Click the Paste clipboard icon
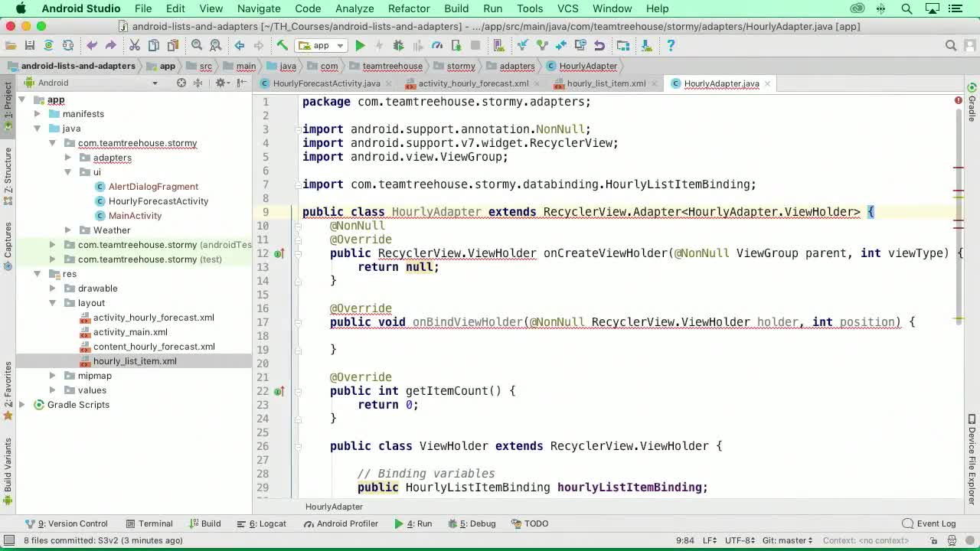Screen dimensions: 980x551 173,46
